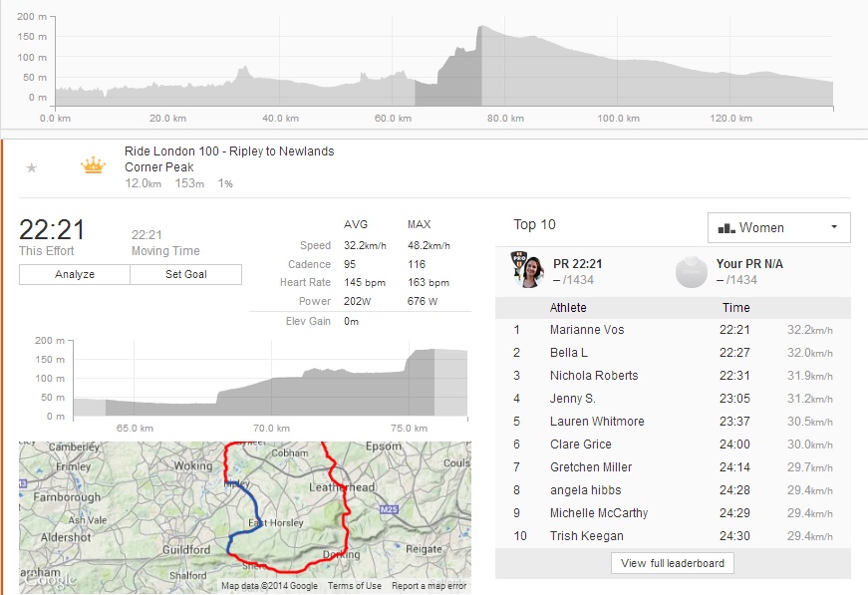This screenshot has height=595, width=868.
Task: Click Trish Keegan's leaderboard entry
Action: pyautogui.click(x=586, y=536)
